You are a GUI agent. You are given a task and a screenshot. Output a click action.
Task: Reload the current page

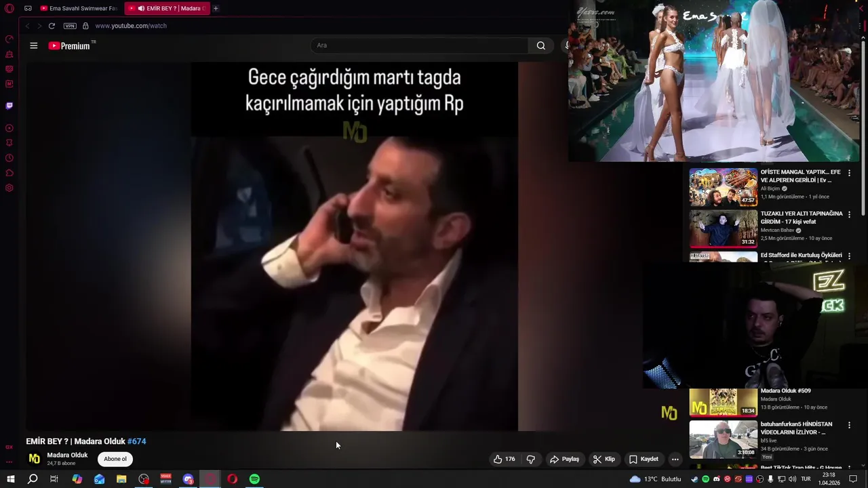(52, 26)
